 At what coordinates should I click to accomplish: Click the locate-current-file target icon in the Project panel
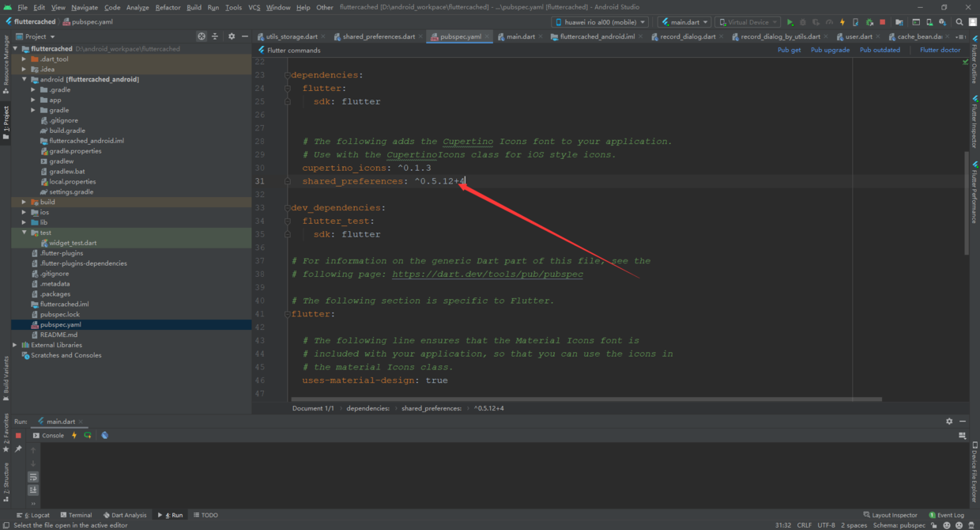tap(202, 36)
